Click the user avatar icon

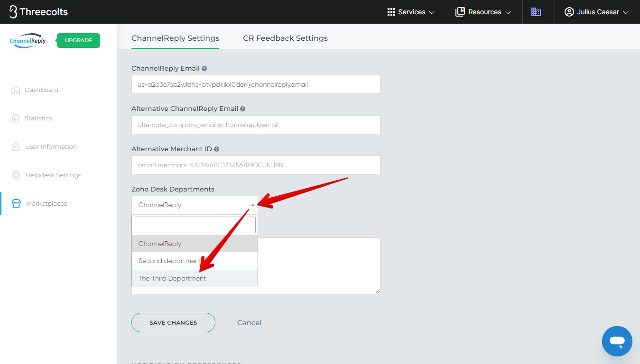coord(569,12)
